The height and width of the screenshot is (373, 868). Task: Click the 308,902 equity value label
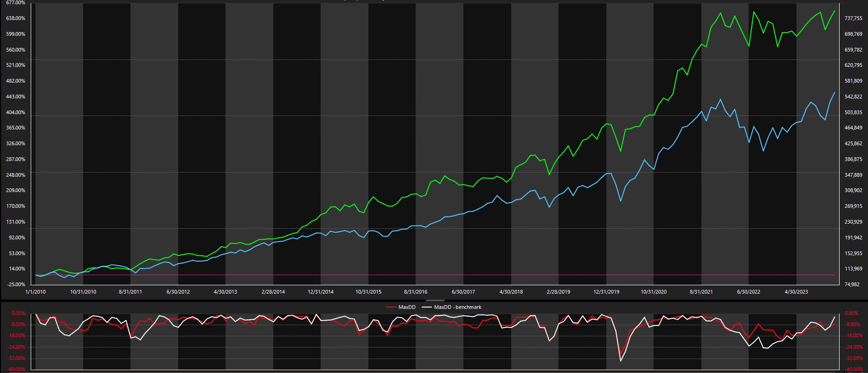point(853,190)
